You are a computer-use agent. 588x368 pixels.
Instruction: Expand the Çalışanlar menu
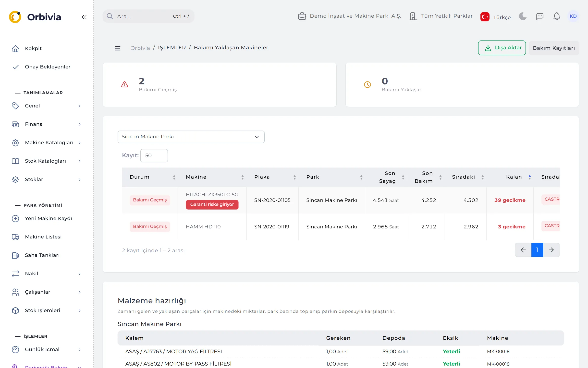[47, 292]
